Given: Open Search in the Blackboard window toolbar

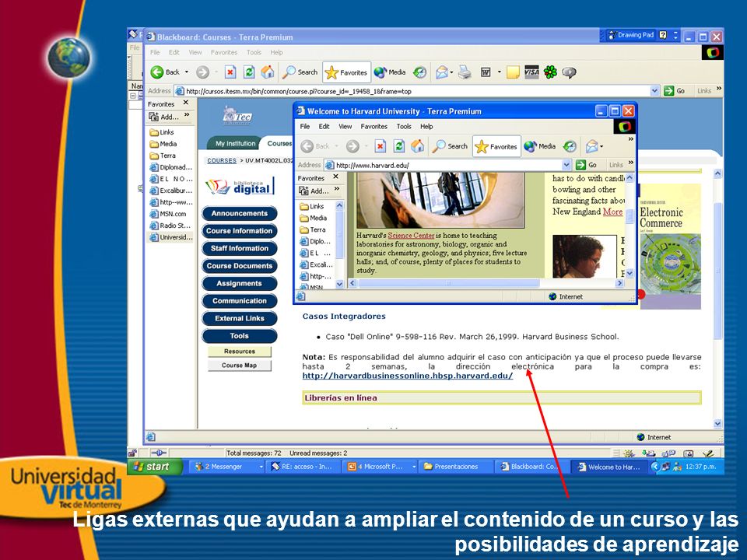Looking at the screenshot, I should (x=300, y=72).
